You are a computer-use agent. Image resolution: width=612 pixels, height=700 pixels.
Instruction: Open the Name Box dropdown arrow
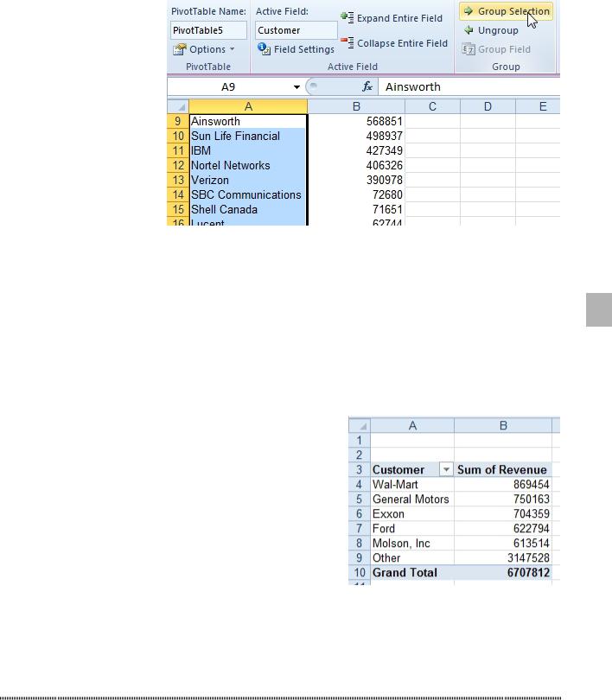coord(296,87)
